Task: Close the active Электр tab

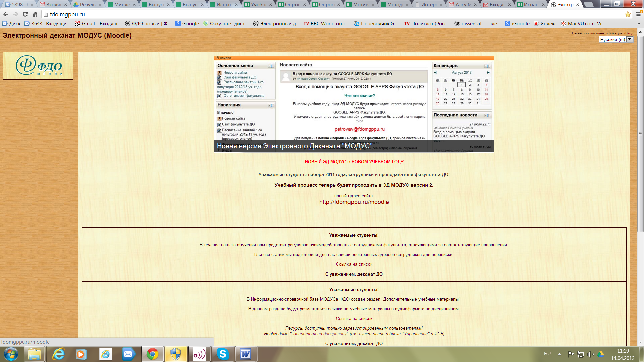Action: [x=577, y=5]
